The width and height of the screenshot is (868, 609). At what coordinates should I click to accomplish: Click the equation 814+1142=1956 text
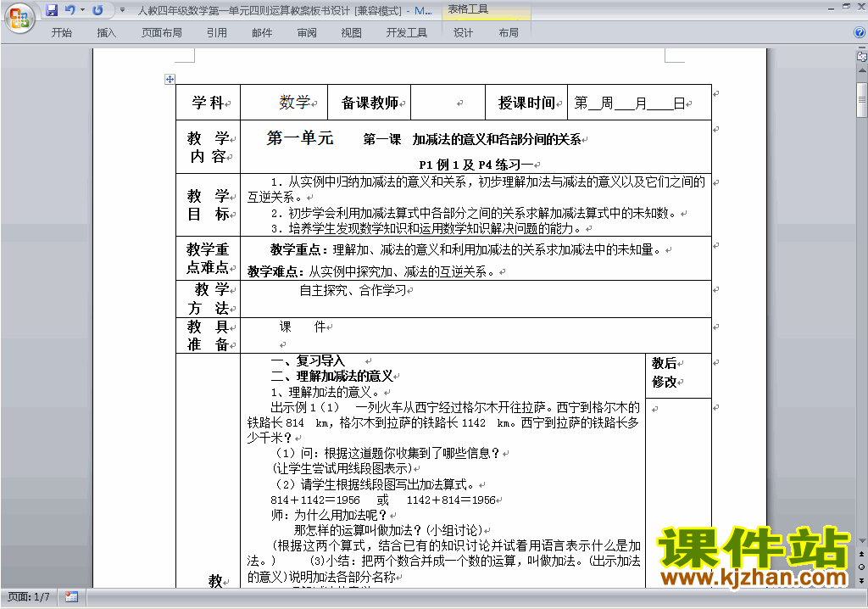coord(315,500)
